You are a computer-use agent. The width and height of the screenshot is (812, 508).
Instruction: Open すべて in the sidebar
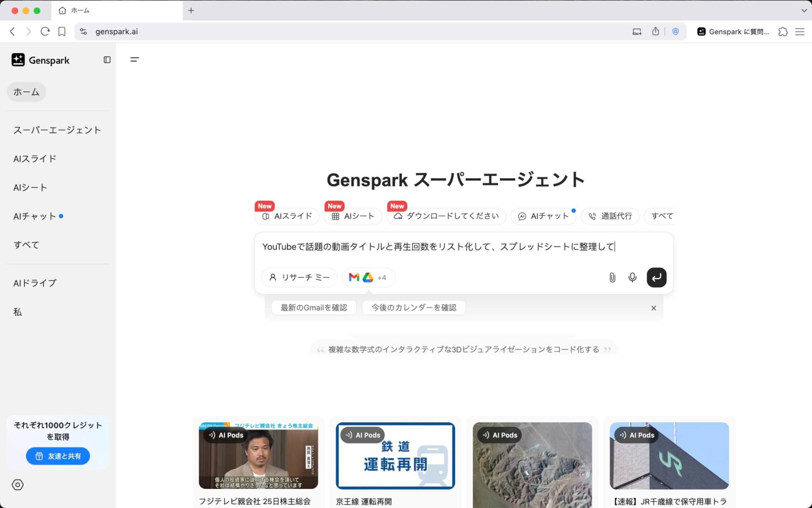[x=26, y=245]
